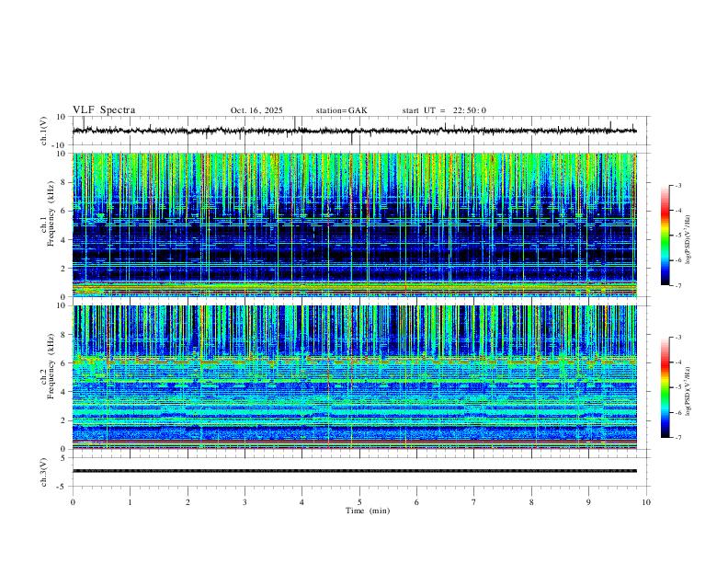The width and height of the screenshot is (728, 563).
Task: Click the '-10' tick on ch.1(V) axis
Action: click(61, 145)
